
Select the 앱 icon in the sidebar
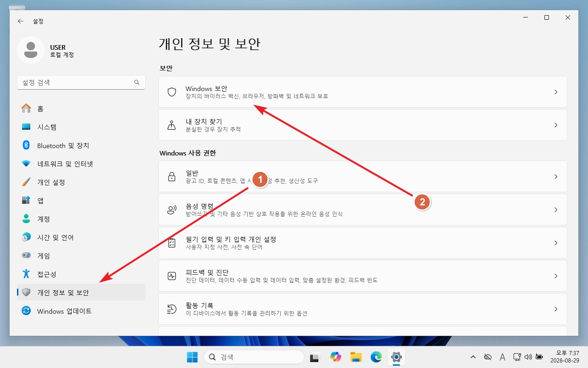(26, 201)
